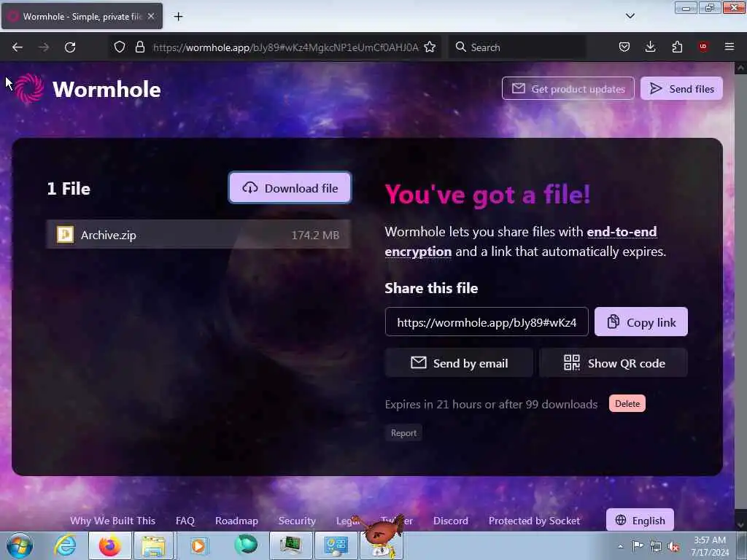Open extensions puzzle icon
The width and height of the screenshot is (747, 560).
coord(677,47)
